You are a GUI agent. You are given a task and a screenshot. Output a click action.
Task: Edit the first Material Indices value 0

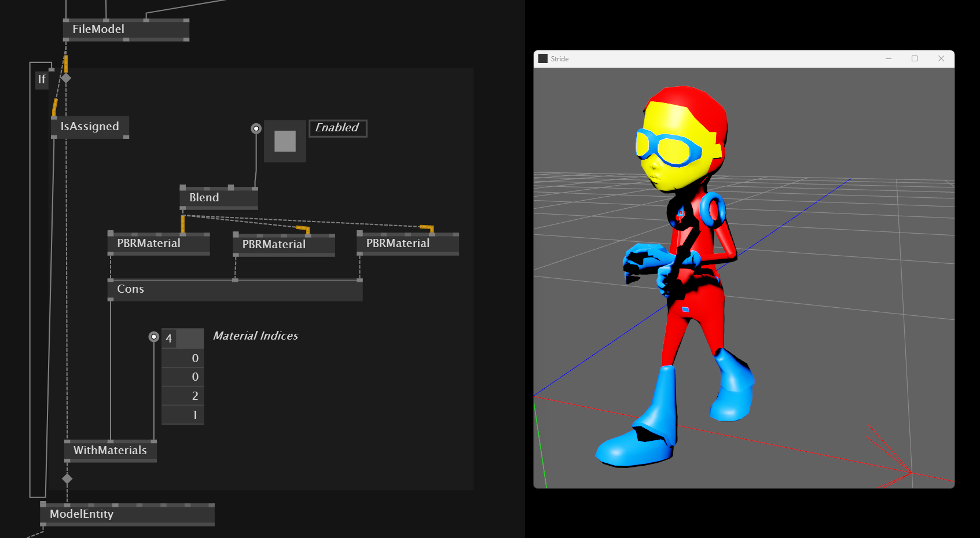182,358
